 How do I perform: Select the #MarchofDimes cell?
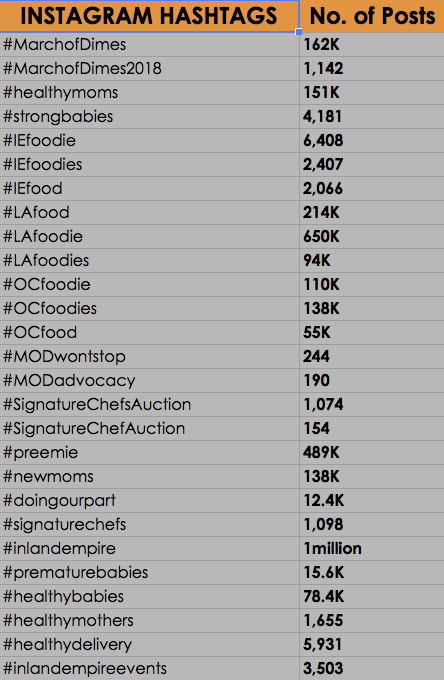149,44
